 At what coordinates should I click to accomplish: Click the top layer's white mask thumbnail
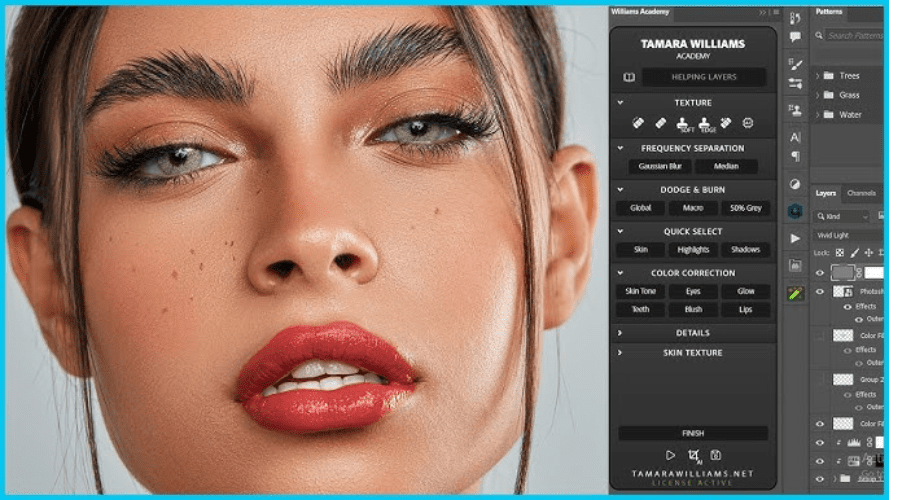874,273
